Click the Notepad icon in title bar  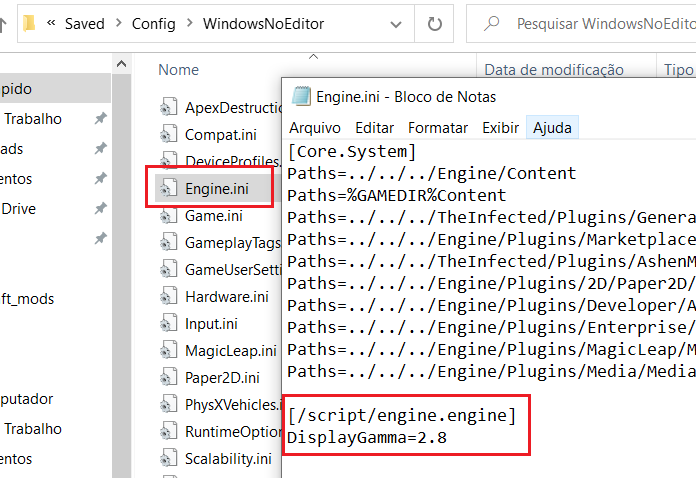point(300,97)
